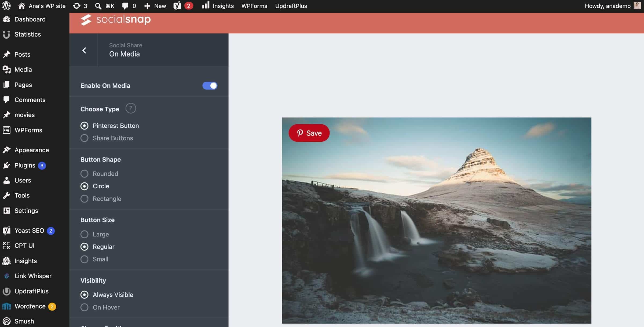The image size is (644, 327).
Task: Click the Smush icon in sidebar
Action: pos(6,321)
